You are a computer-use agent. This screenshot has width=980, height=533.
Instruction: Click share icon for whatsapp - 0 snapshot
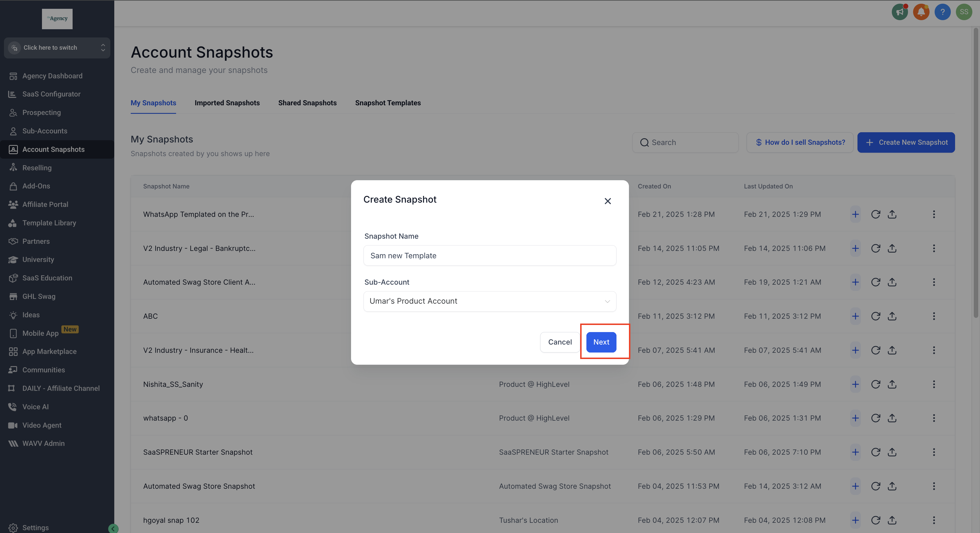(x=892, y=418)
